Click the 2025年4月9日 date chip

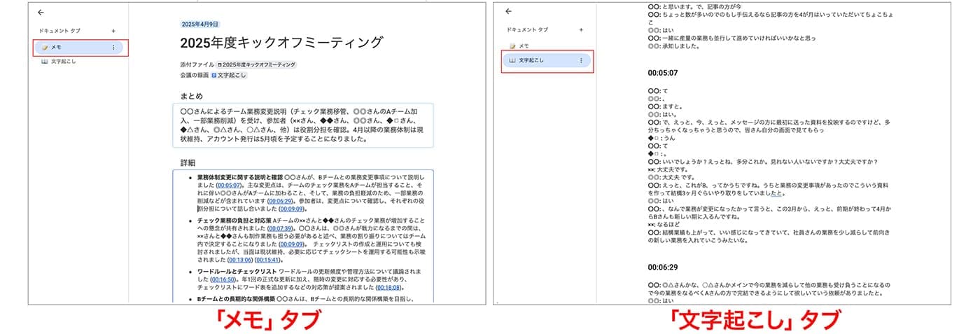(x=200, y=24)
